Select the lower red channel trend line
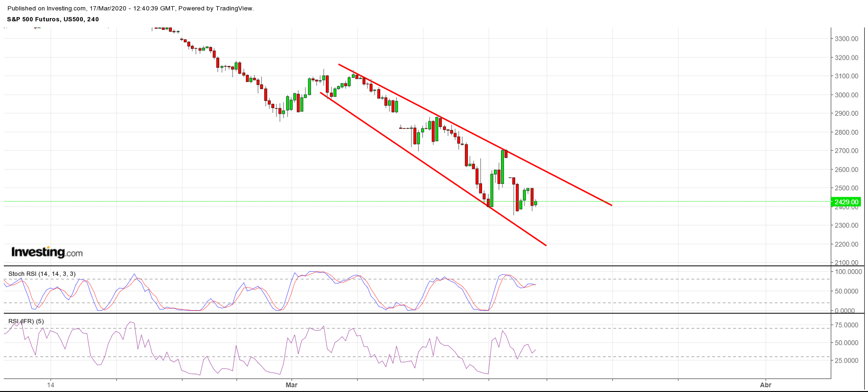This screenshot has height=392, width=868. [433, 169]
